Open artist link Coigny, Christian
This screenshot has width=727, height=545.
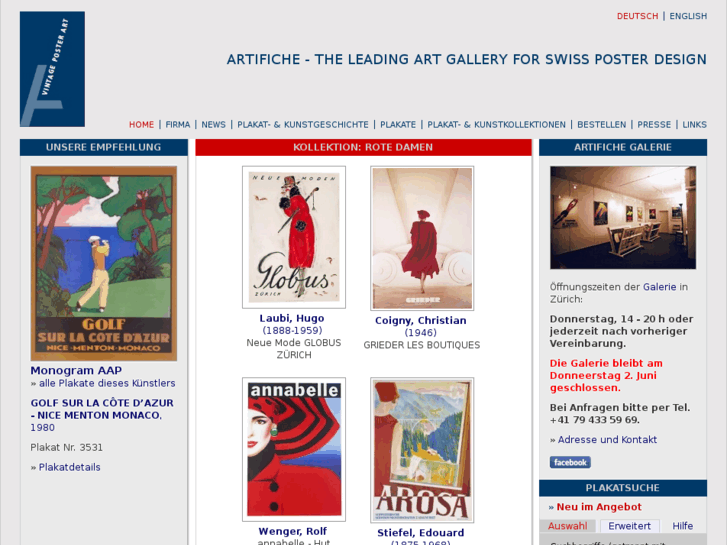pos(421,321)
